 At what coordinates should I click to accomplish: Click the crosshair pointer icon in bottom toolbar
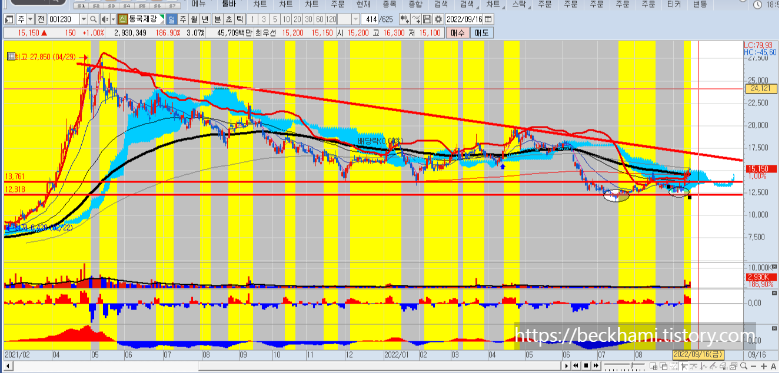pyautogui.click(x=684, y=366)
